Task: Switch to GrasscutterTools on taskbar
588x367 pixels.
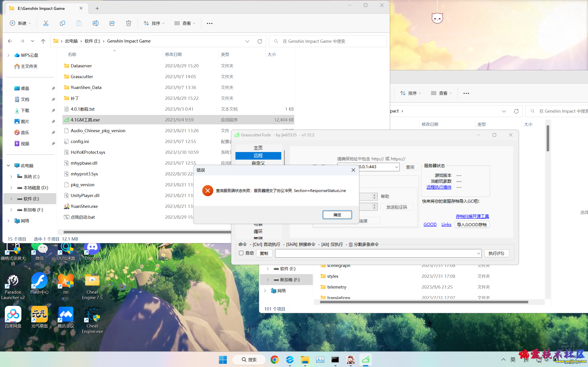Action: 366,359
